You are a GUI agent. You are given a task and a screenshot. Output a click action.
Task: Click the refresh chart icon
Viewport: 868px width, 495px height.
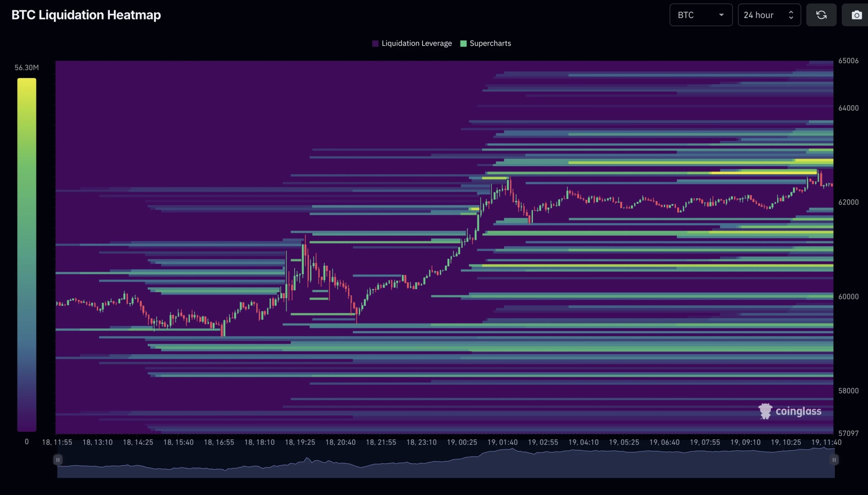pos(821,15)
